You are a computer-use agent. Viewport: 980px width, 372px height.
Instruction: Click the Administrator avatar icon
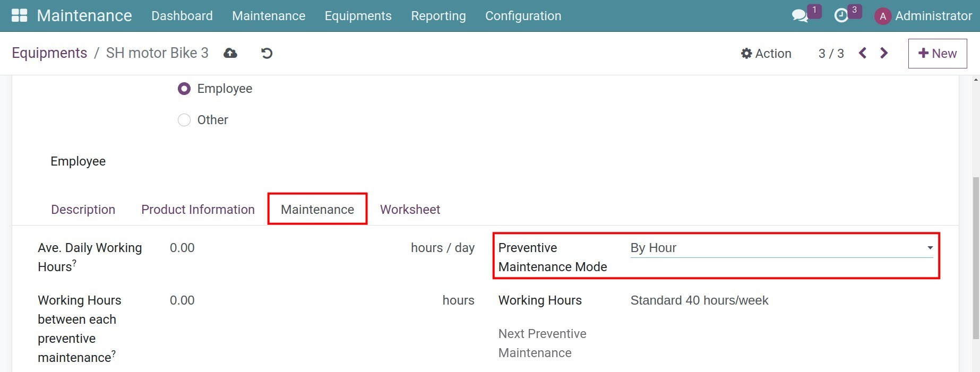(882, 16)
